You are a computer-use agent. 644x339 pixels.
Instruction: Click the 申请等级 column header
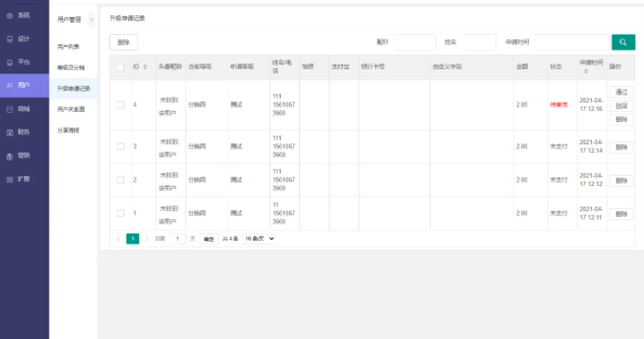click(241, 67)
